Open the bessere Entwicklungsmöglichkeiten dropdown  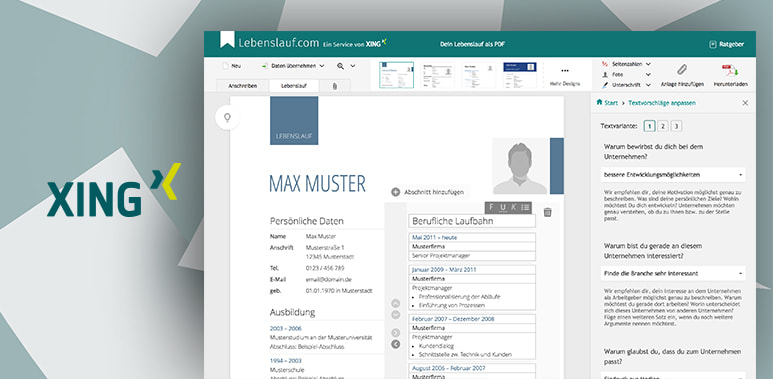click(x=673, y=174)
